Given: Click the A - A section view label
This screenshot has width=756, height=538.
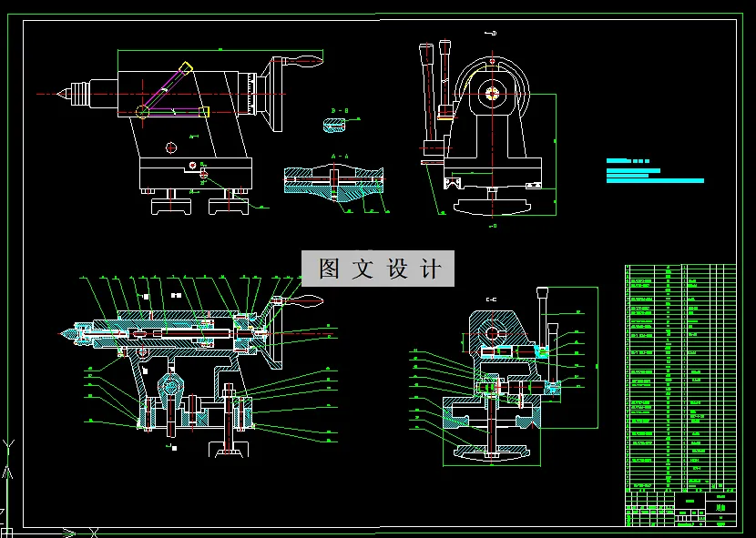Looking at the screenshot, I should 340,157.
